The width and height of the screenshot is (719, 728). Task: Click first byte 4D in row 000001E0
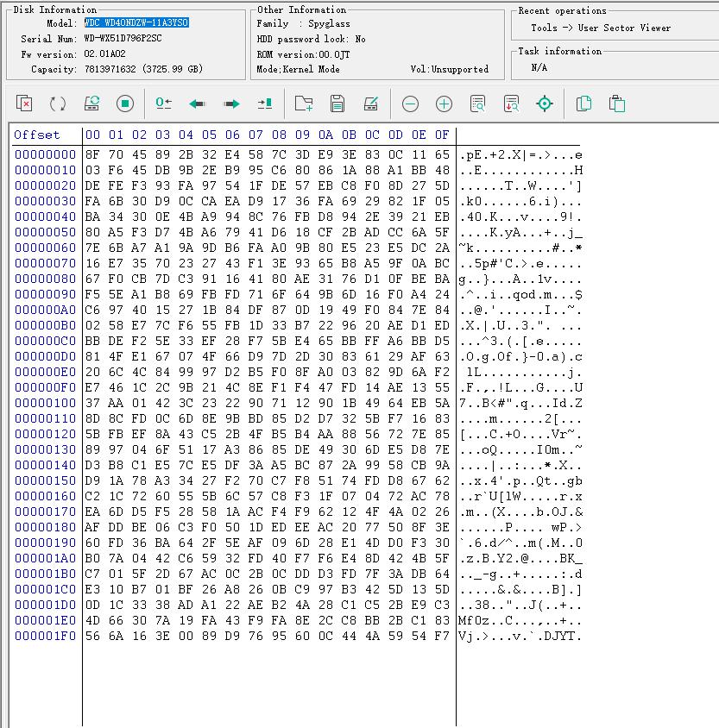(93, 620)
